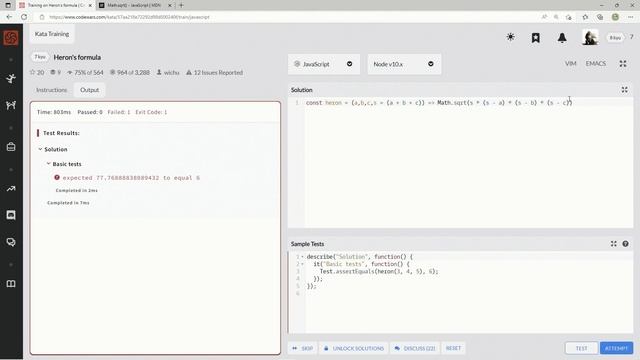
Task: Collapse the Basic tests group
Action: (49, 164)
